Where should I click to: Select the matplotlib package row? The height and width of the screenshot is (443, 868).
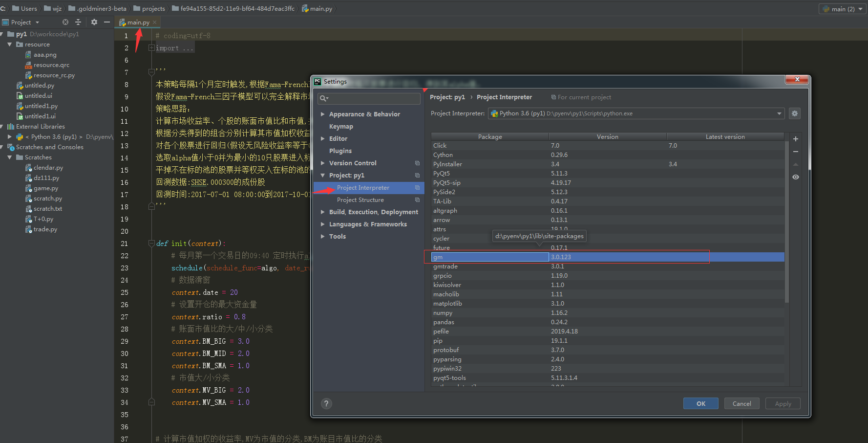608,303
